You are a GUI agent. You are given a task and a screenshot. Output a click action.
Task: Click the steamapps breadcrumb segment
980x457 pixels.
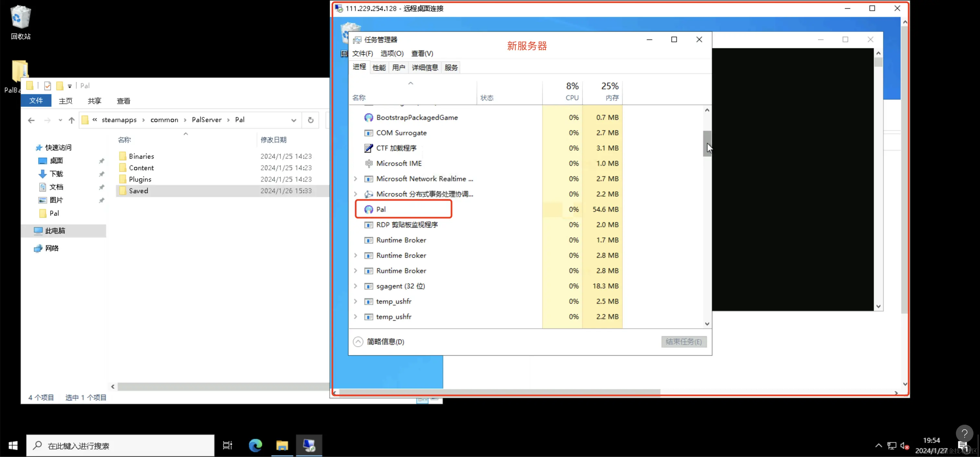click(119, 120)
